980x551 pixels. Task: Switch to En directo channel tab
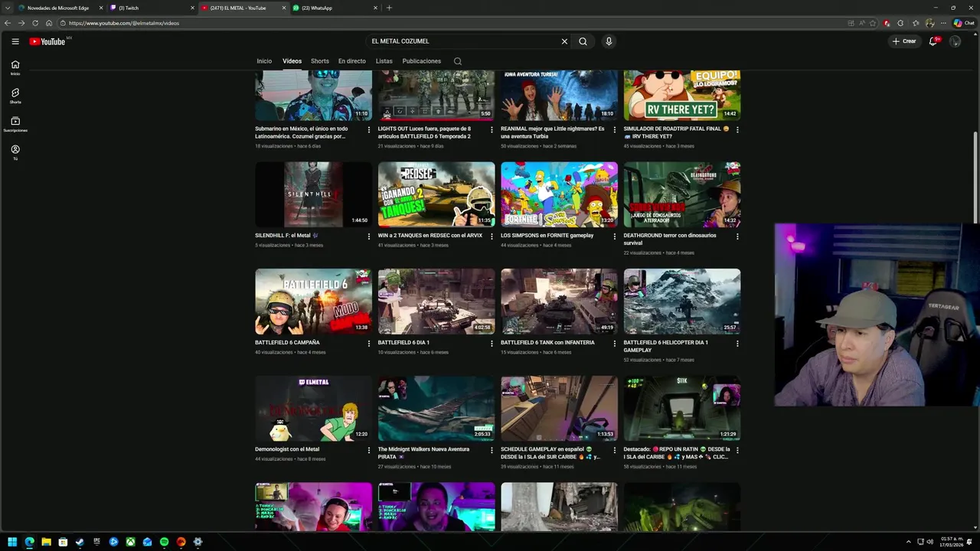pyautogui.click(x=352, y=61)
